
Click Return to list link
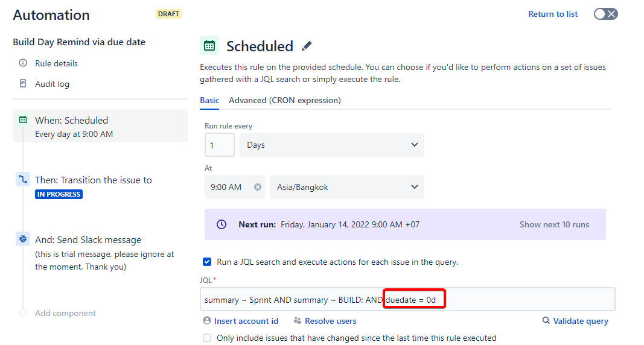click(x=553, y=14)
